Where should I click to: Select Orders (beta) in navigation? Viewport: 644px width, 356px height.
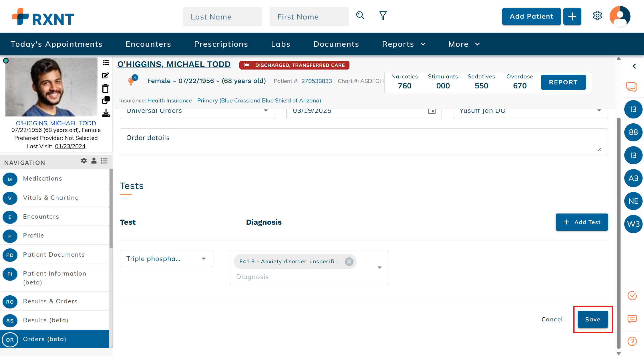coord(55,339)
